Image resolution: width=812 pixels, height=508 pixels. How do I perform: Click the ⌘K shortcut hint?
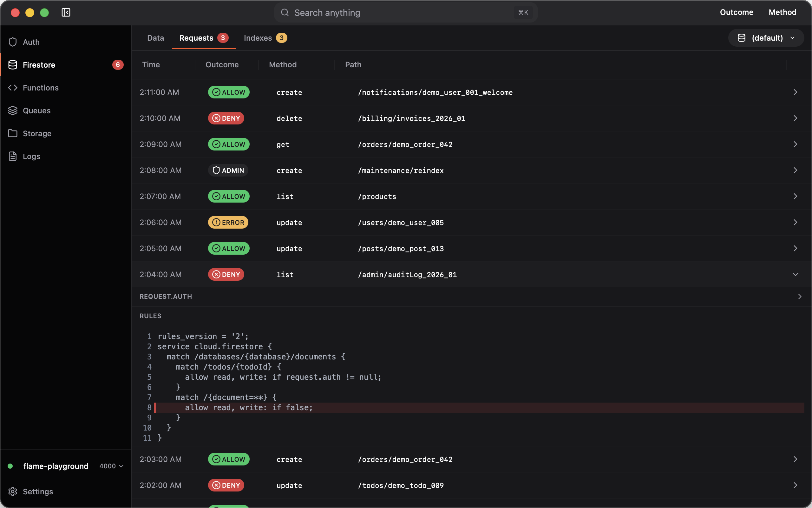coord(523,12)
